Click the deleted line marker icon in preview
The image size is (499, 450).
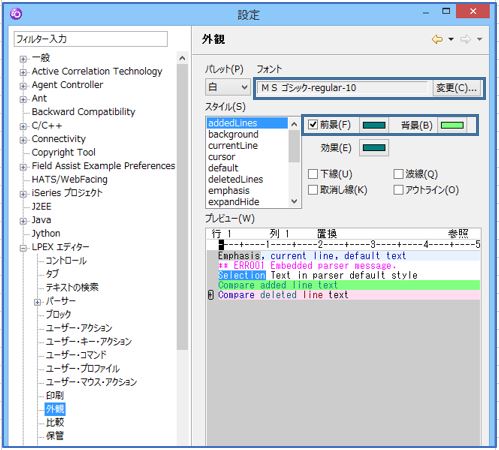[x=211, y=295]
